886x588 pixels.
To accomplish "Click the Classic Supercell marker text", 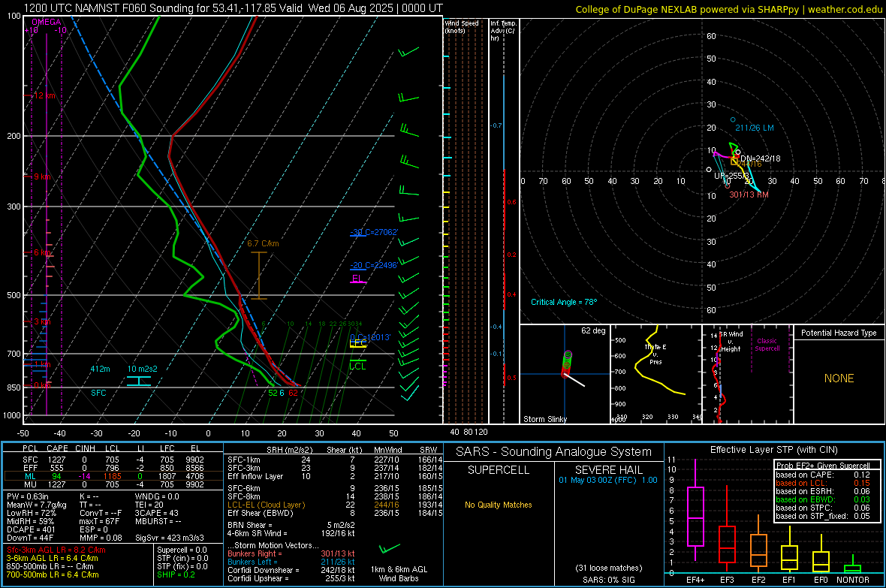I will 767,345.
